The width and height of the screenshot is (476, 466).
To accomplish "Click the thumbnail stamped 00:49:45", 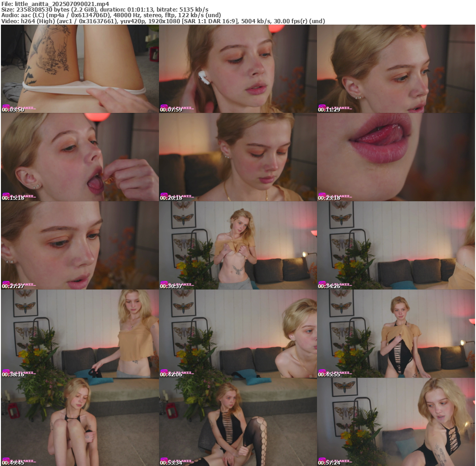I will pyautogui.click(x=80, y=422).
